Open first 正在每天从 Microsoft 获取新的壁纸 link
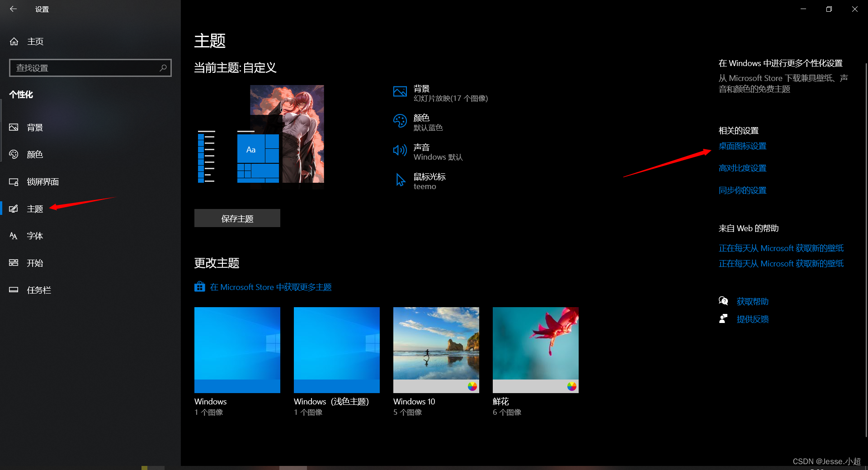Image resolution: width=868 pixels, height=470 pixels. click(781, 248)
